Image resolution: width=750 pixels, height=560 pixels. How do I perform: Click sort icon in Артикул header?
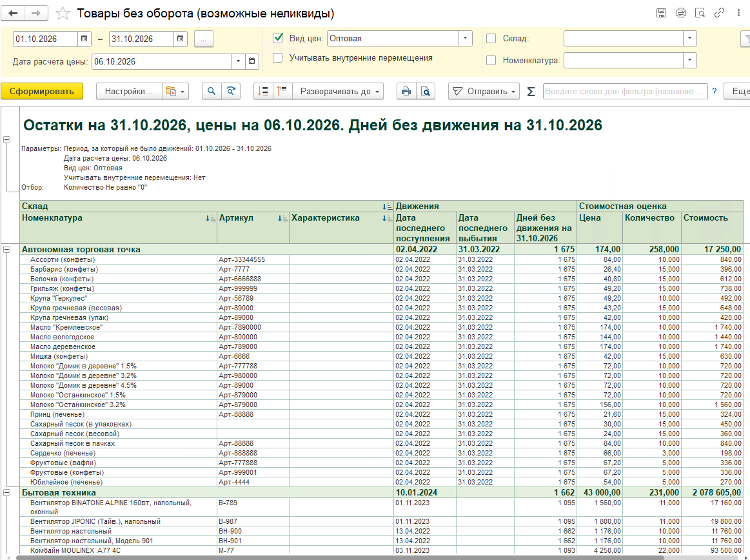click(x=282, y=218)
